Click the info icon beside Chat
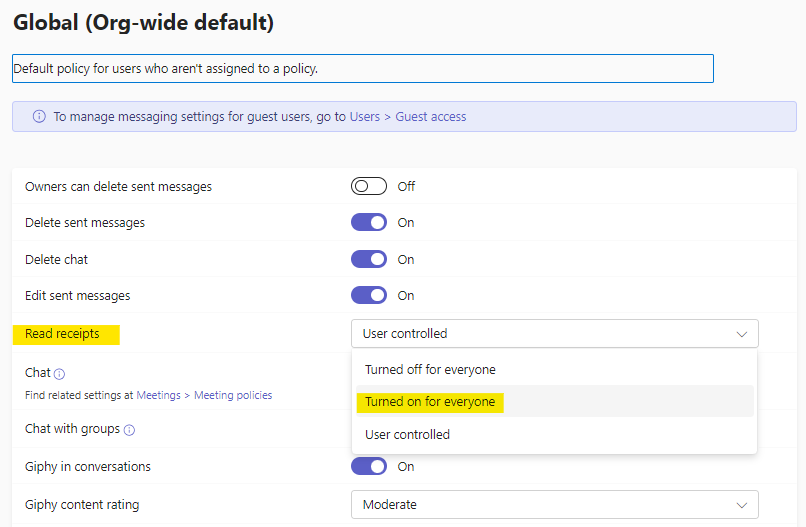Screen dimensions: 806x527 60,373
